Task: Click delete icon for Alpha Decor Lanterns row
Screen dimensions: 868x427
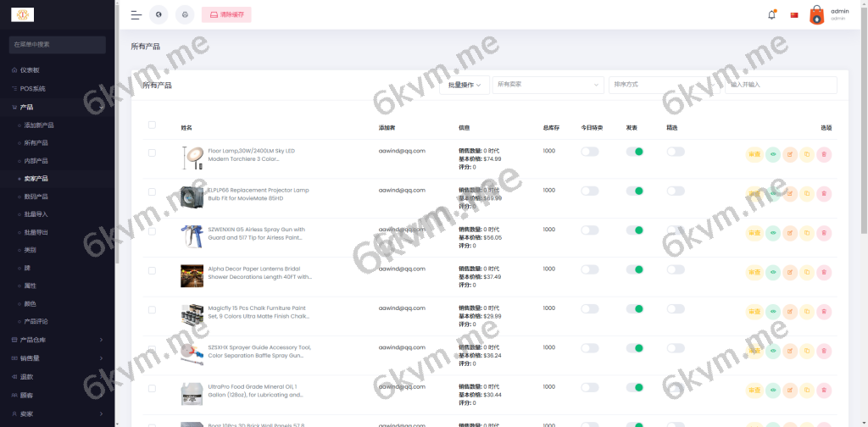Action: pos(824,272)
